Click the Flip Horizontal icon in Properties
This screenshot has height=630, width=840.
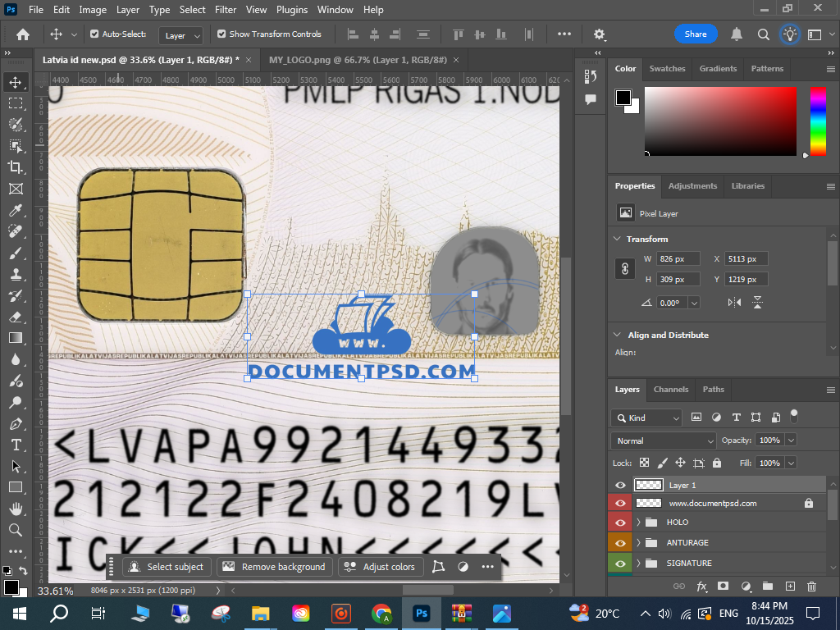click(734, 303)
